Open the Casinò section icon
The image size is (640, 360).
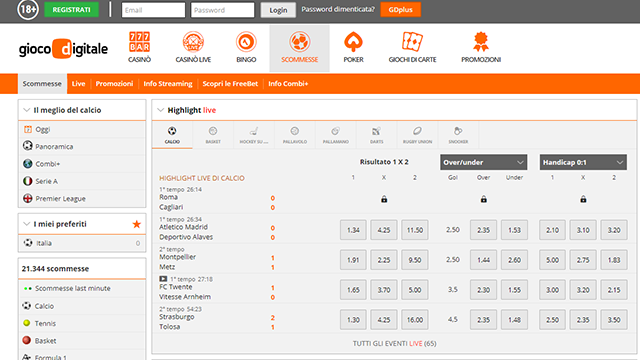tap(140, 42)
